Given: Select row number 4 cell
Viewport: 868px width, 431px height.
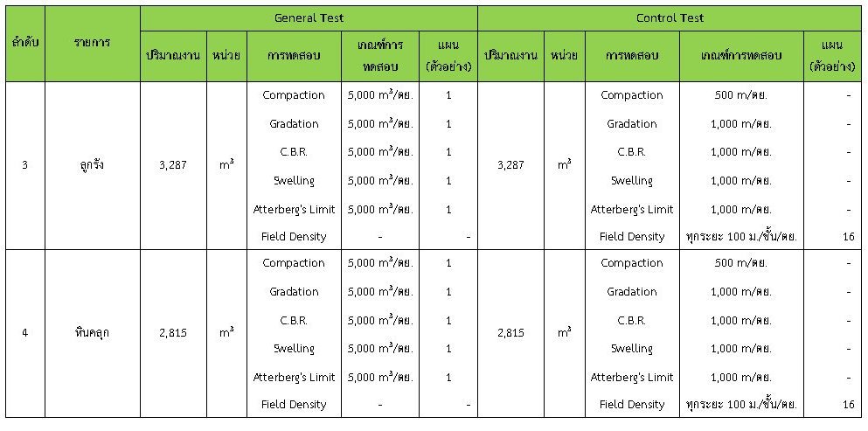Looking at the screenshot, I should (24, 333).
